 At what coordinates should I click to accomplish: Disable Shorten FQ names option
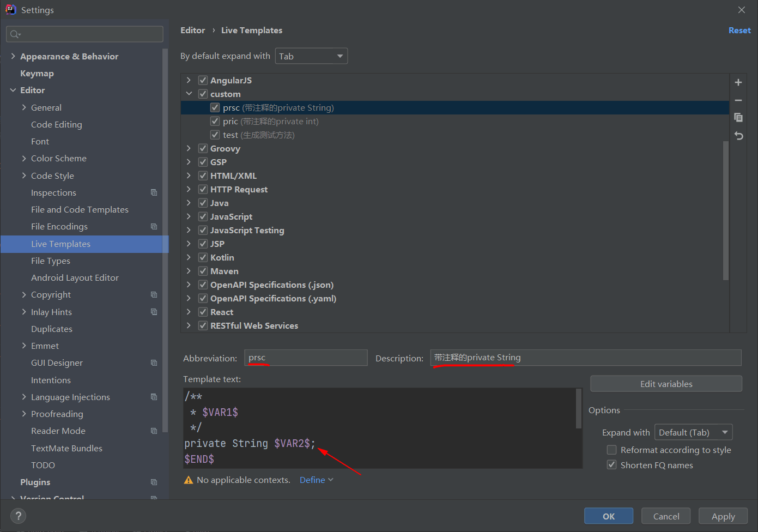pos(612,465)
